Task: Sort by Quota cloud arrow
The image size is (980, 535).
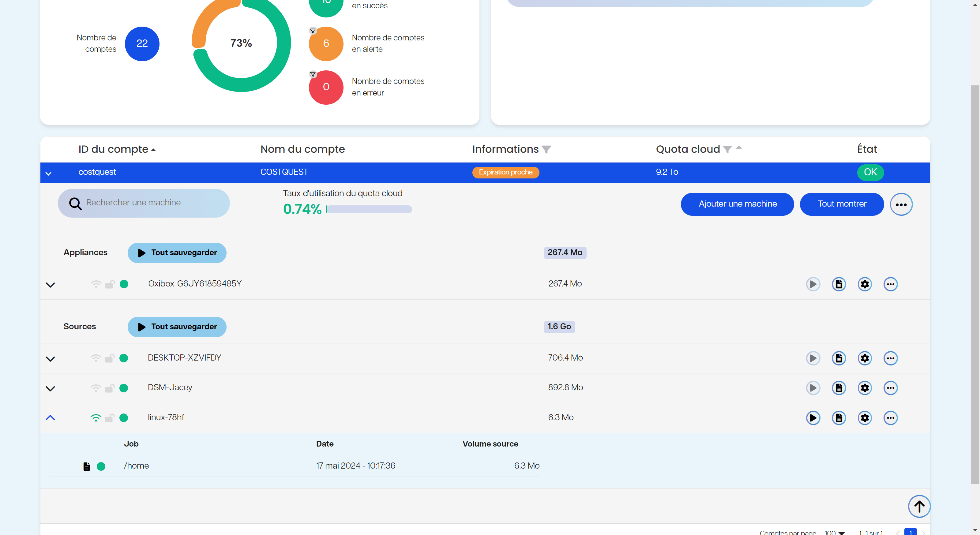Action: (739, 148)
